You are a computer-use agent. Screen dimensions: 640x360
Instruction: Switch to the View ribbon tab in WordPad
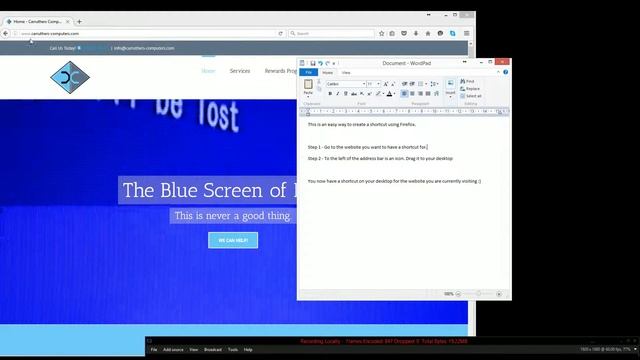346,73
